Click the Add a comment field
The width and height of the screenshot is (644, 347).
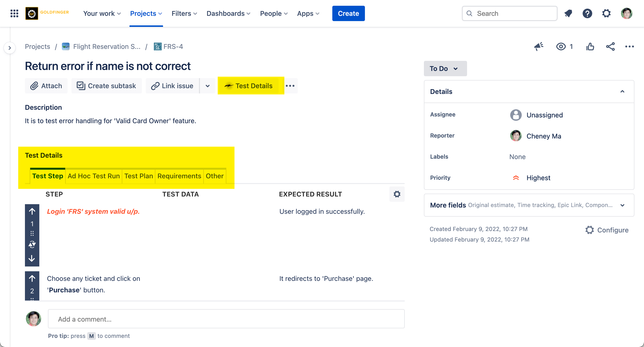point(226,319)
